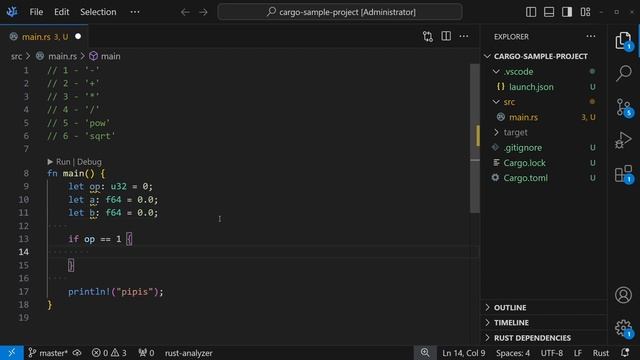Close the unsaved main.rs tab dot
640x360 pixels.
[x=78, y=36]
